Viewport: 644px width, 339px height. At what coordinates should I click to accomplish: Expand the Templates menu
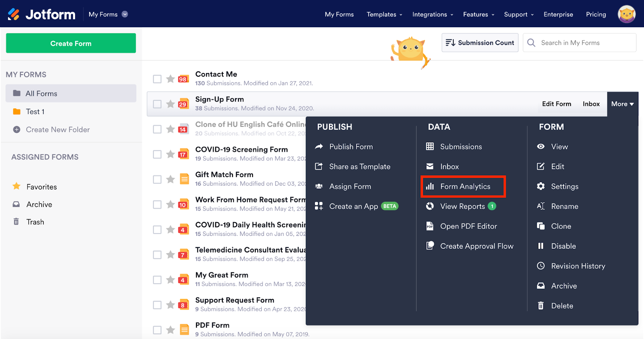[384, 14]
